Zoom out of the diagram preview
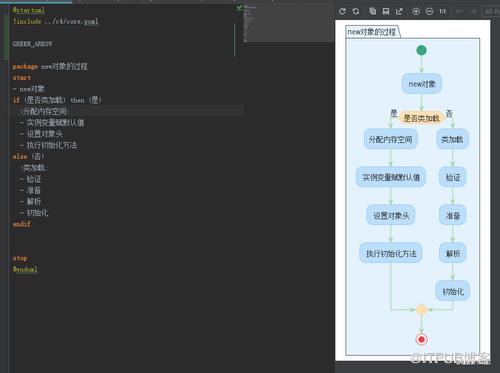This screenshot has width=500, height=373. click(429, 11)
